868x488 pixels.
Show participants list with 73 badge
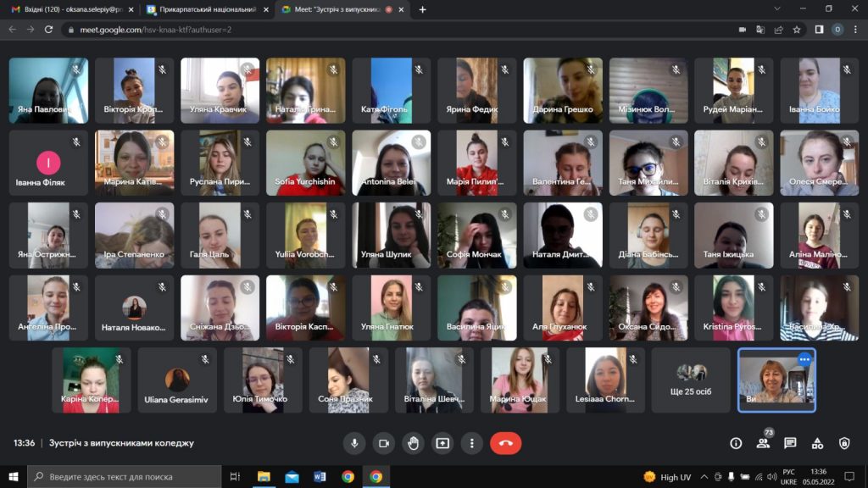[763, 443]
